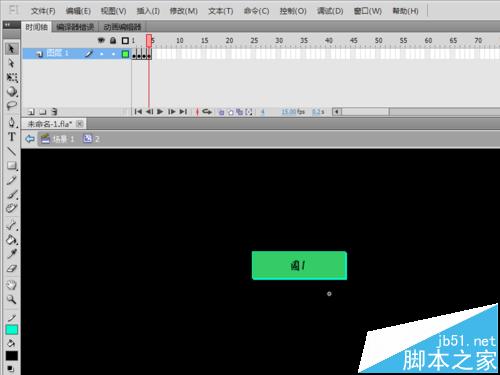Viewport: 500px width, 375px height.
Task: Toggle visibility dot for layer 1
Action: tap(102, 54)
